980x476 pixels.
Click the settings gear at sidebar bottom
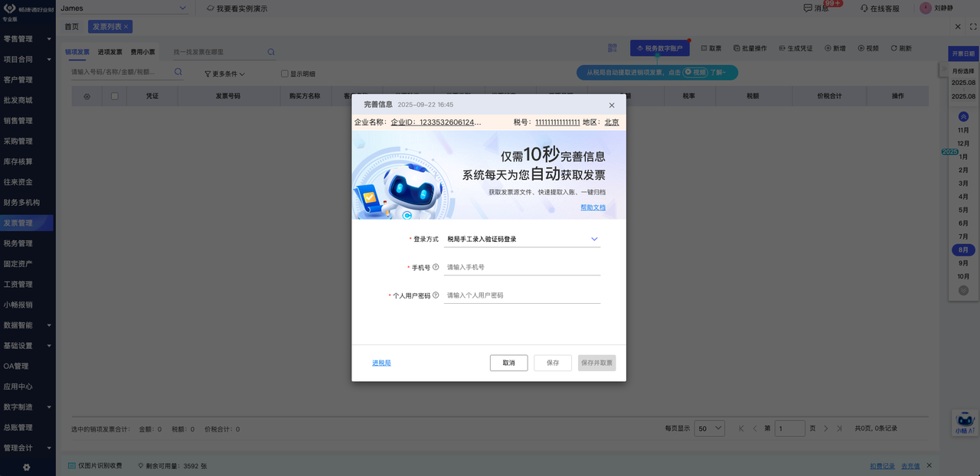tap(27, 467)
